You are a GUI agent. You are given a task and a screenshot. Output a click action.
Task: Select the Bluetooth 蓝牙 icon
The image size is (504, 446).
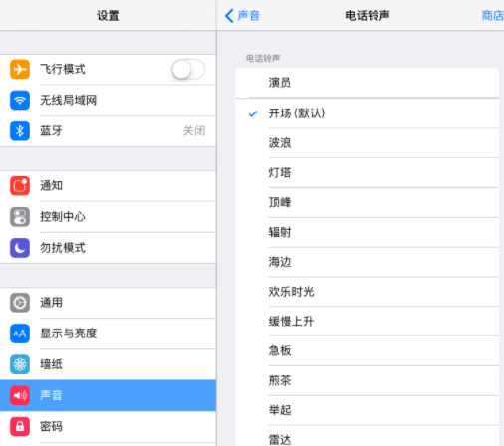pos(20,131)
